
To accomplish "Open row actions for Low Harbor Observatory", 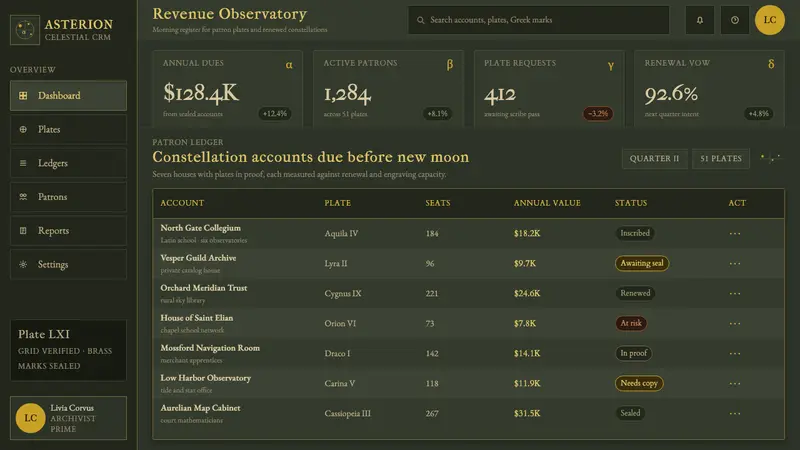I will [x=735, y=384].
